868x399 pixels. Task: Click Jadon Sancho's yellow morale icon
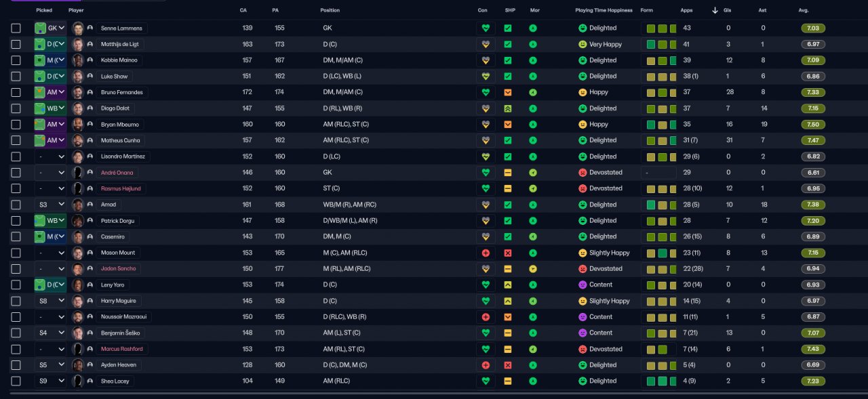[x=533, y=269]
